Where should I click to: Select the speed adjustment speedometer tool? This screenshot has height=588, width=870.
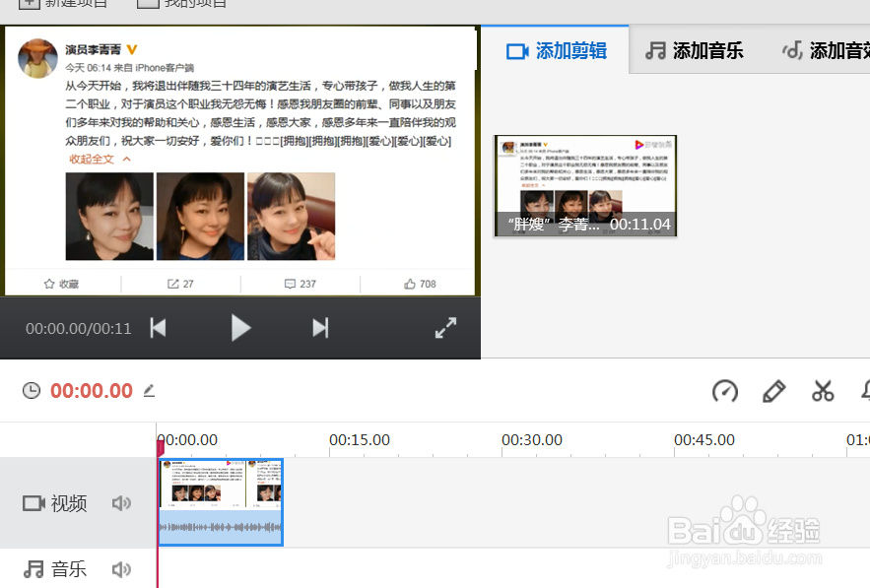point(725,391)
